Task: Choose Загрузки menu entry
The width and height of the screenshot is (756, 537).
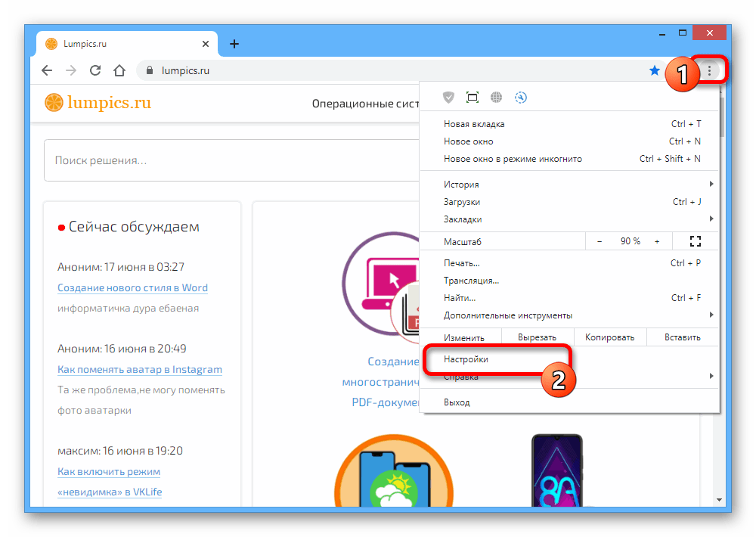Action: pos(462,202)
